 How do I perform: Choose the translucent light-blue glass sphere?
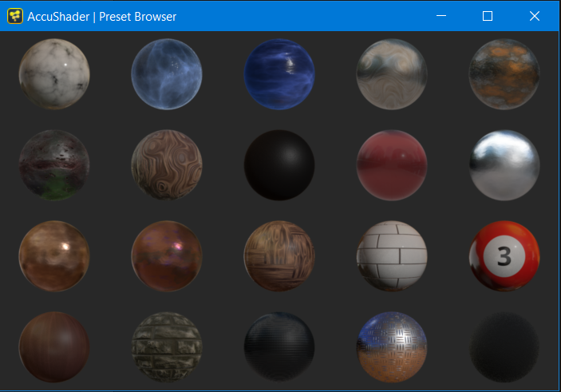pyautogui.click(x=167, y=74)
